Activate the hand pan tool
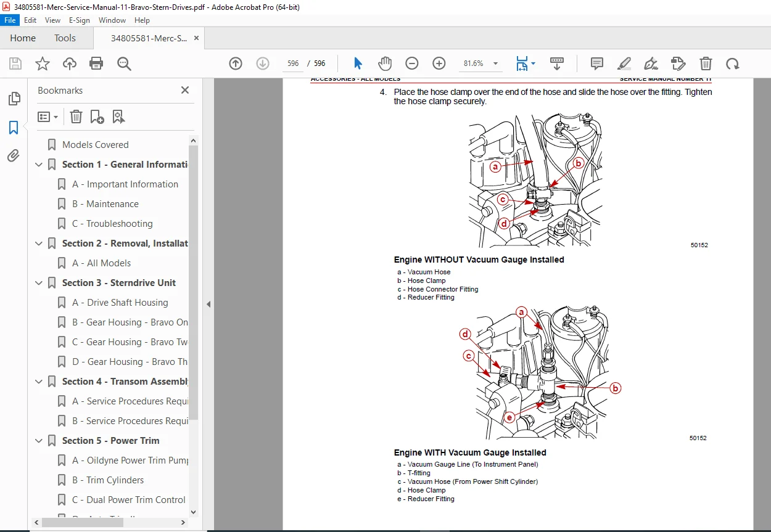The image size is (771, 532). point(385,63)
